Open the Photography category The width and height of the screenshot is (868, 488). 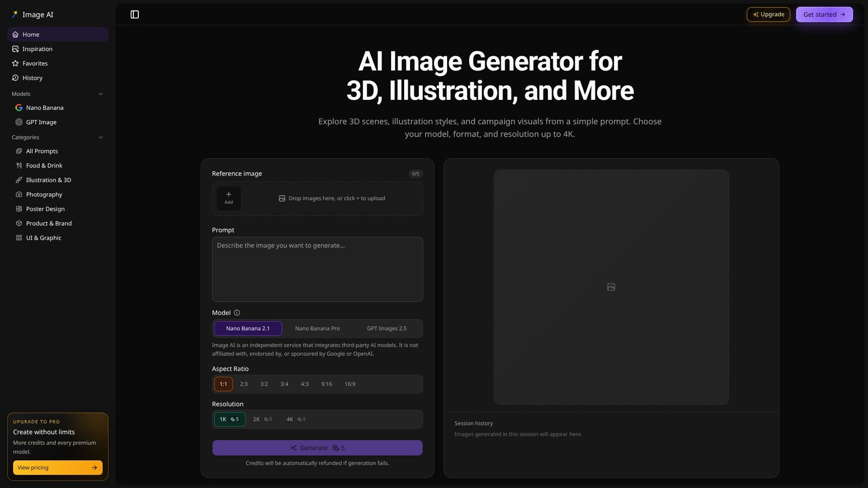(x=60, y=195)
